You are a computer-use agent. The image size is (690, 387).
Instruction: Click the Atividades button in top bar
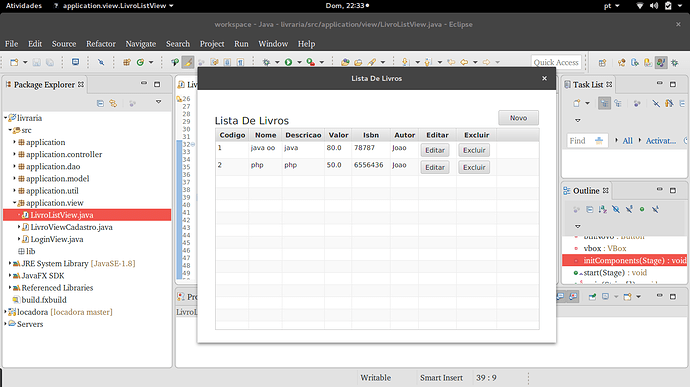tap(24, 6)
